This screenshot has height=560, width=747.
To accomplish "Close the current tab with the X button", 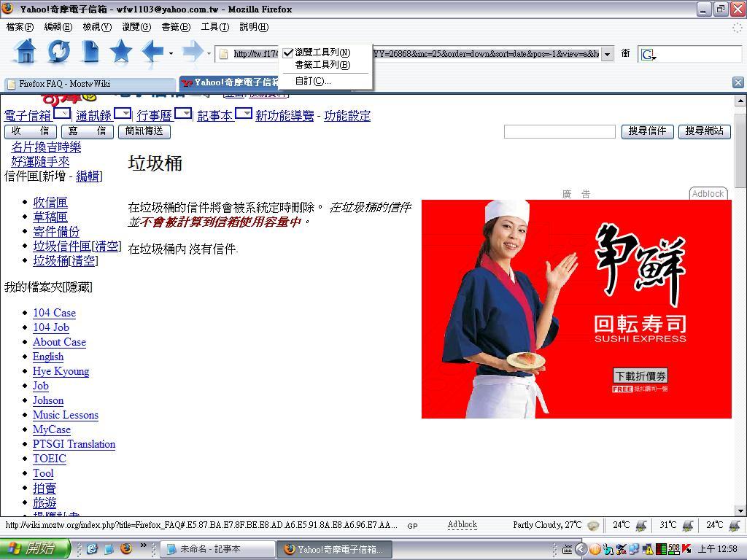I will point(738,82).
